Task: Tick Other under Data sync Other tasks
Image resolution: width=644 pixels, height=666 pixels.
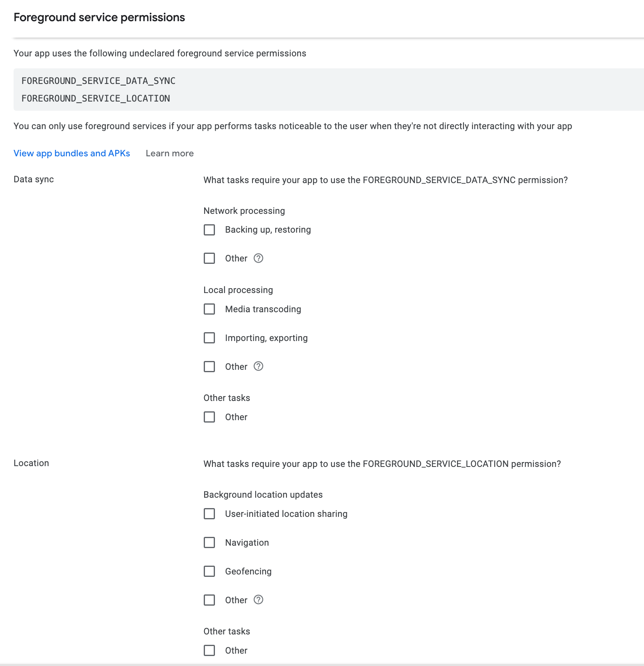Action: (x=209, y=417)
